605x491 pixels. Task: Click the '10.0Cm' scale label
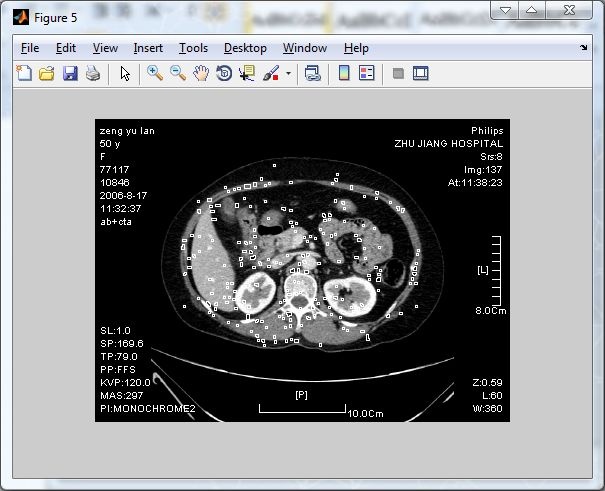coord(365,414)
